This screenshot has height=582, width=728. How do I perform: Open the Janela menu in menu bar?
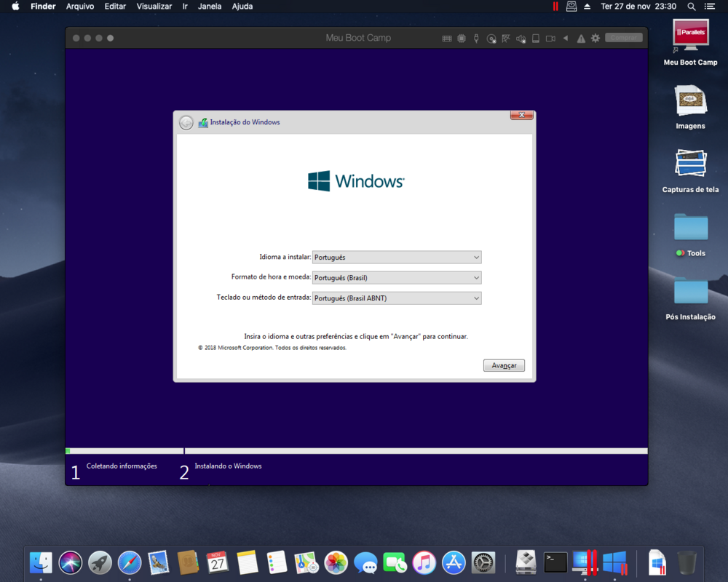click(x=210, y=7)
